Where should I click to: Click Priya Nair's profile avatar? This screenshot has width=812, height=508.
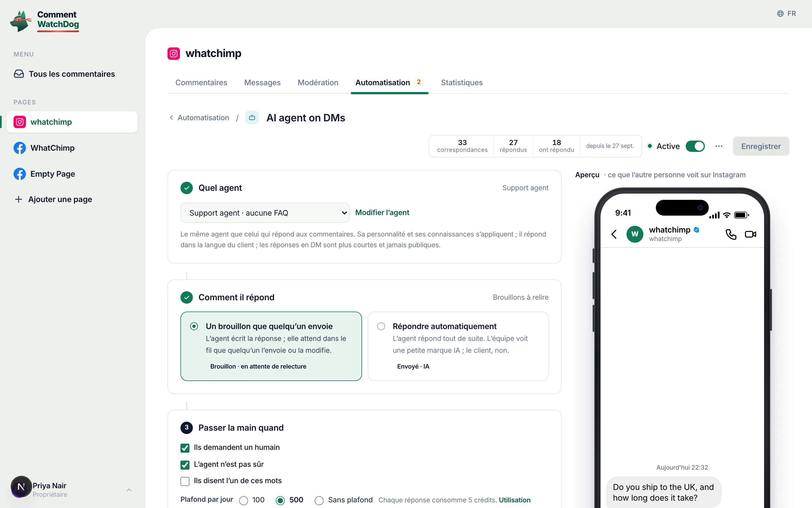click(21, 487)
